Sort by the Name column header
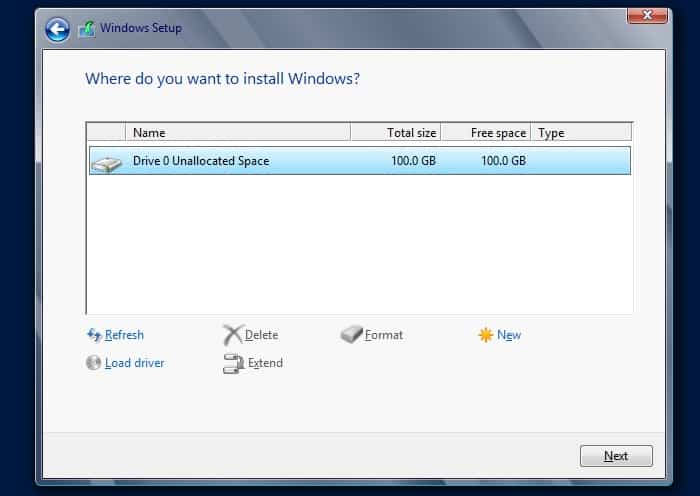 point(238,132)
